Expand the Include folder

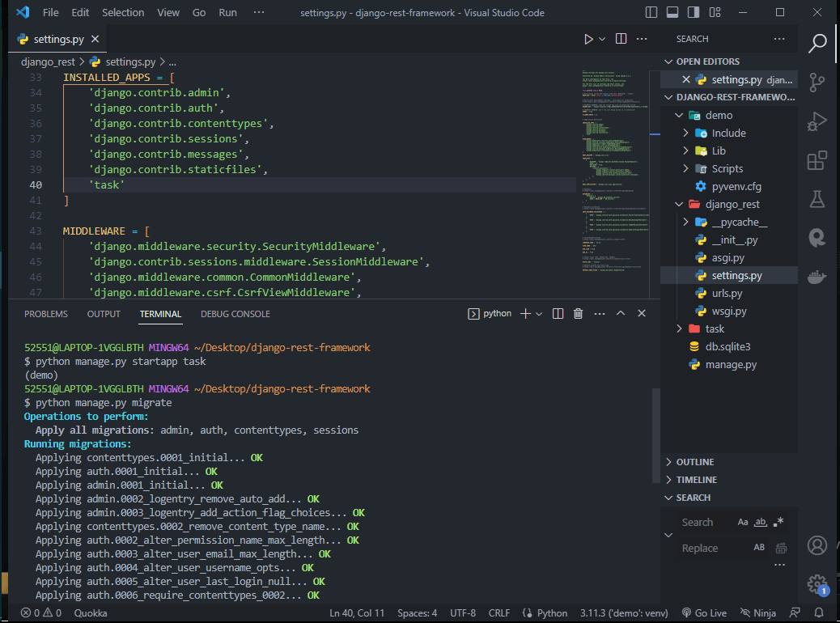coord(685,133)
